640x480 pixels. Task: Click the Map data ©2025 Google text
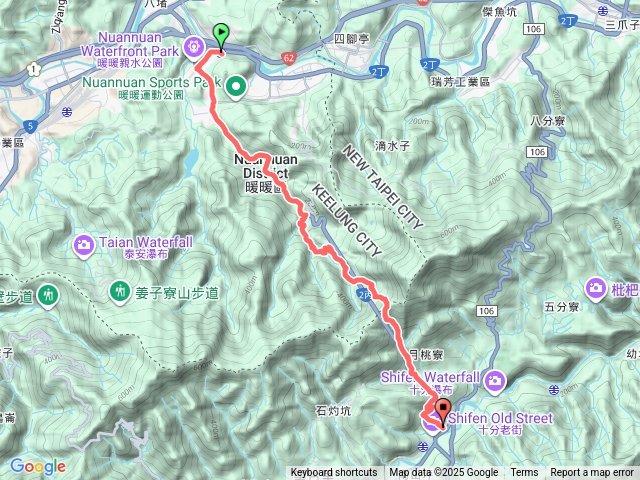pyautogui.click(x=444, y=473)
